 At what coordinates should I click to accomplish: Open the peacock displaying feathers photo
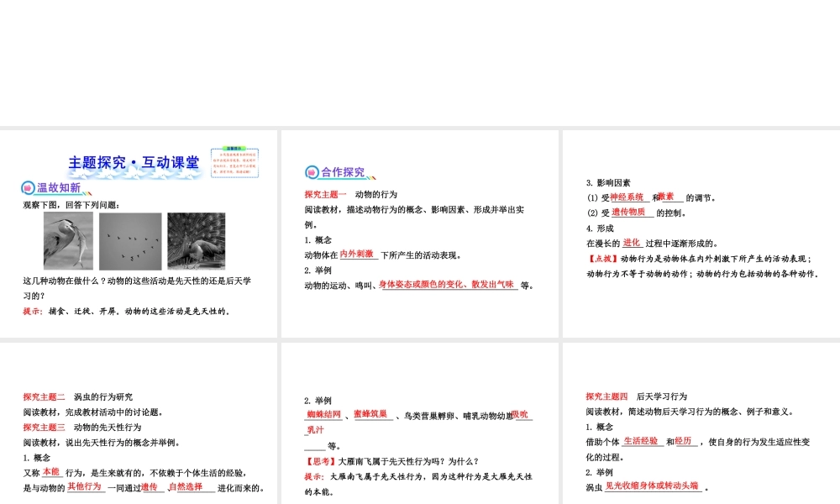click(196, 241)
